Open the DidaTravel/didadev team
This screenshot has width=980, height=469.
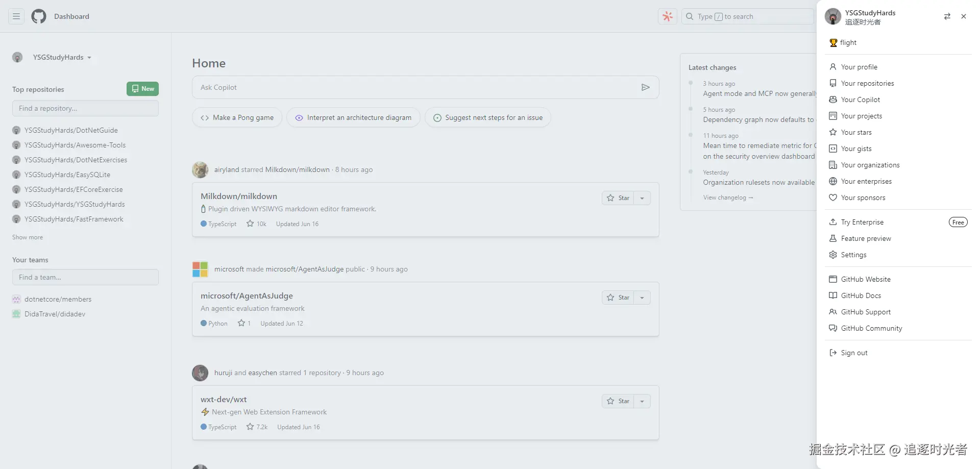click(x=55, y=314)
